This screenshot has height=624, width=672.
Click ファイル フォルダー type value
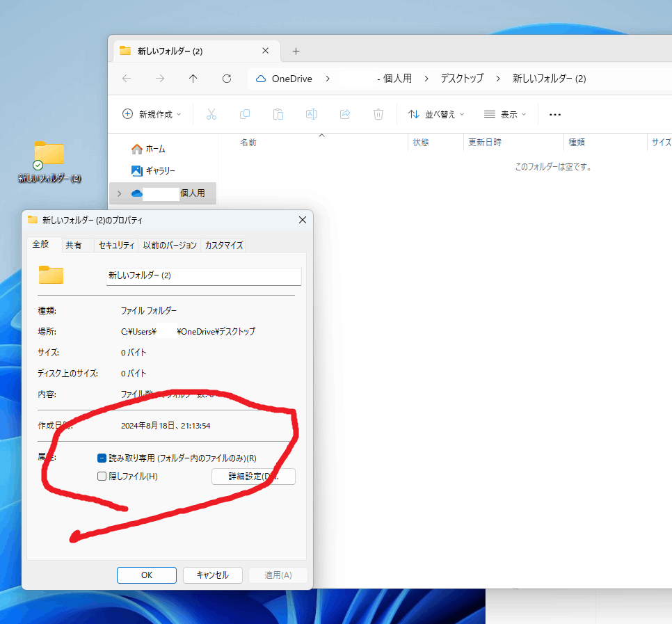pos(148,311)
